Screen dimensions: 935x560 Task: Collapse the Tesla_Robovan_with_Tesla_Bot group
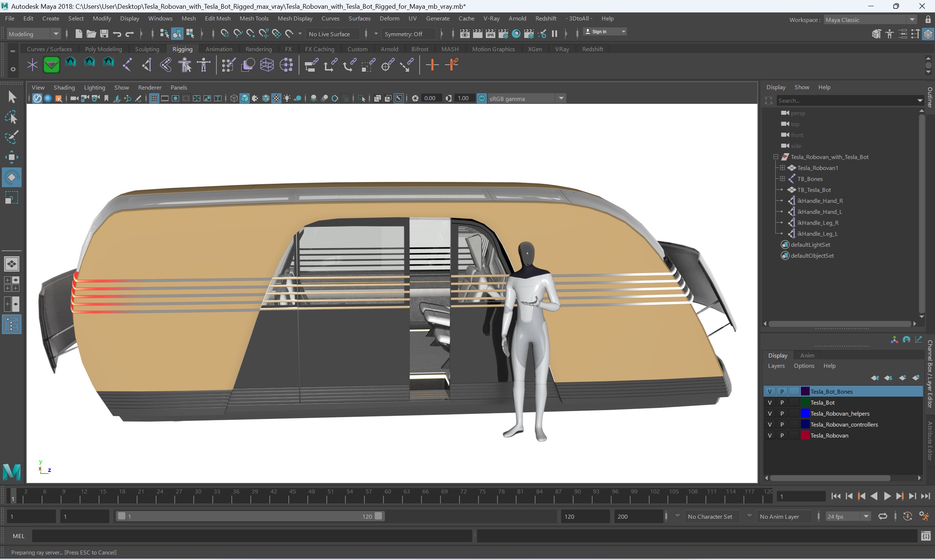(775, 156)
